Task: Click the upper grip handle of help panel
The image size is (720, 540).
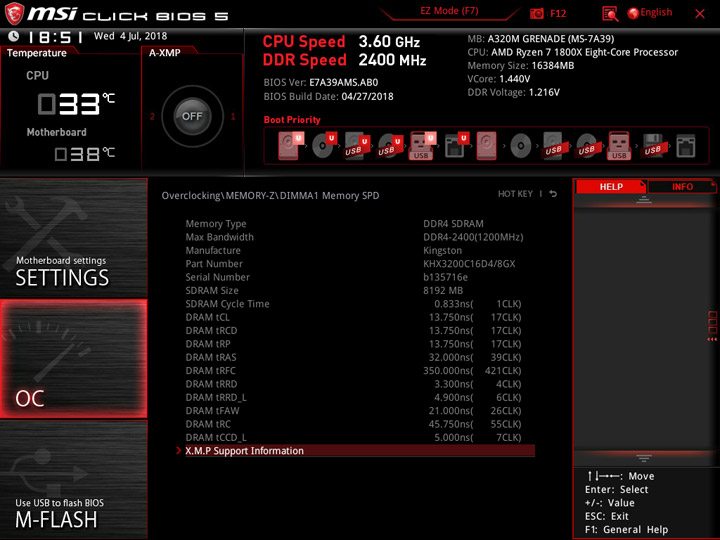Action: (644, 200)
